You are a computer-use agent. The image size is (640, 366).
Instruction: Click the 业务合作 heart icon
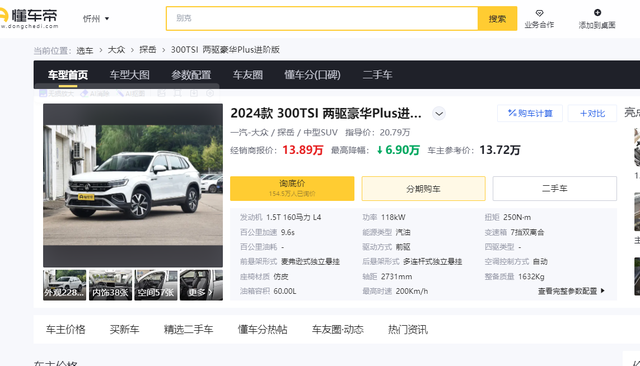pos(539,13)
